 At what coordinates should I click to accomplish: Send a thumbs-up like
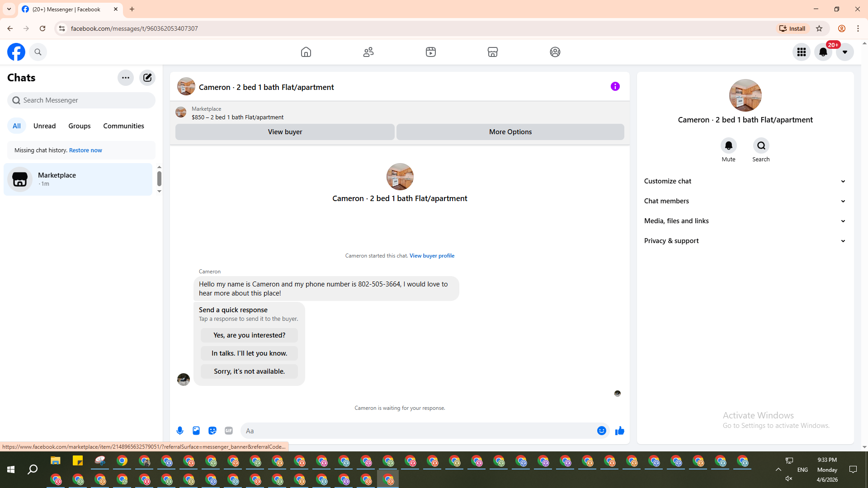620,431
